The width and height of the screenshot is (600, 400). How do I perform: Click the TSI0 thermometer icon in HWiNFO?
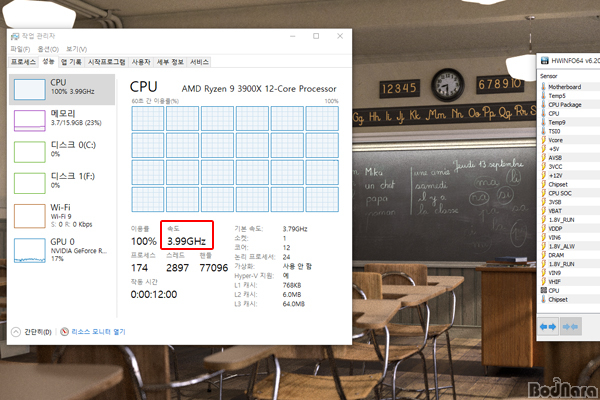(x=543, y=131)
